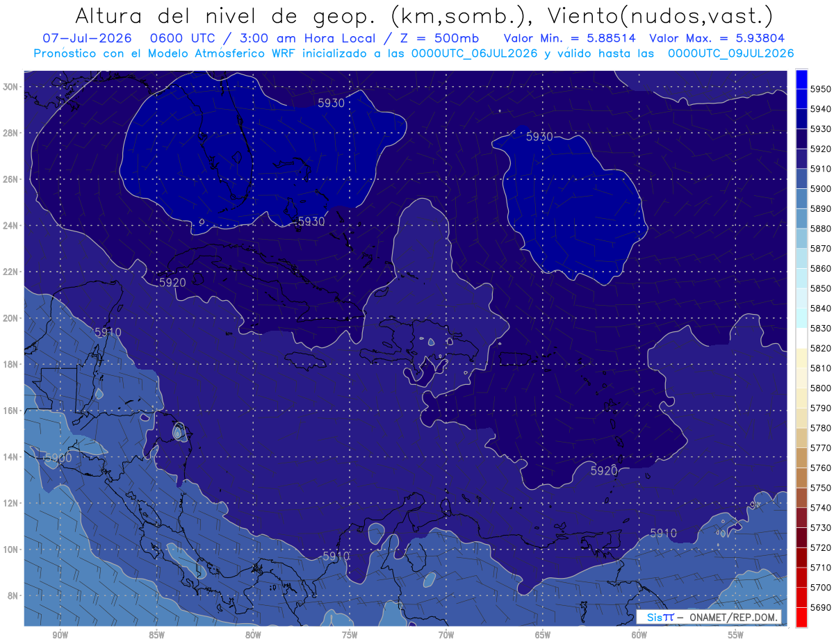The image size is (834, 644).
Task: Click the 5720 label on the color scale
Action: point(821,547)
